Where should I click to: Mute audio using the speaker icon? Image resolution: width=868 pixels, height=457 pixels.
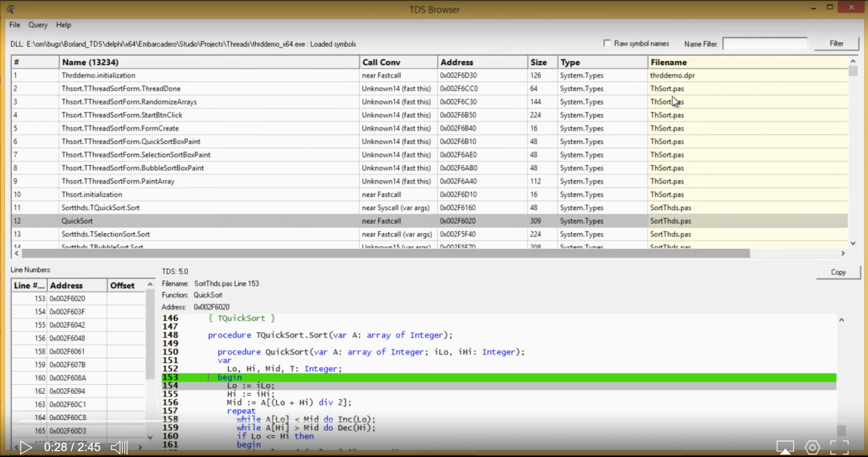click(119, 447)
